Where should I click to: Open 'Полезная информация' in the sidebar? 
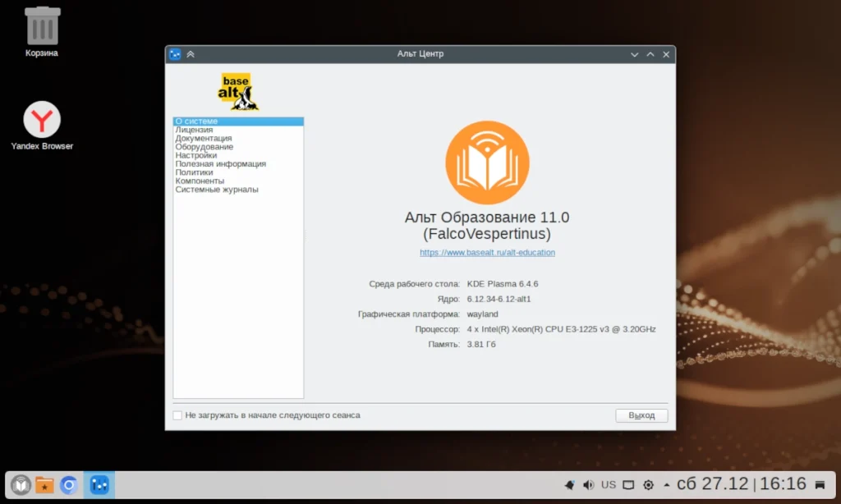[x=238, y=164]
